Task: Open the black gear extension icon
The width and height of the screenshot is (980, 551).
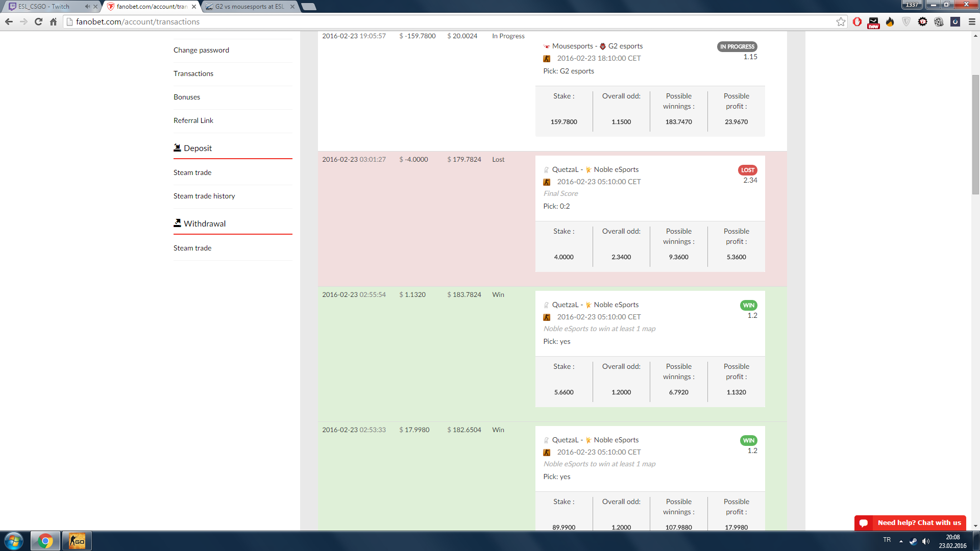Action: pyautogui.click(x=922, y=21)
